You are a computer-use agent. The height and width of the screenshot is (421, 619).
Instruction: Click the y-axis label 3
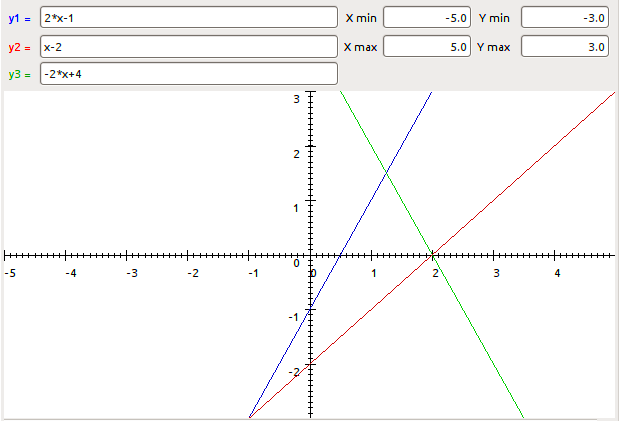coord(296,99)
